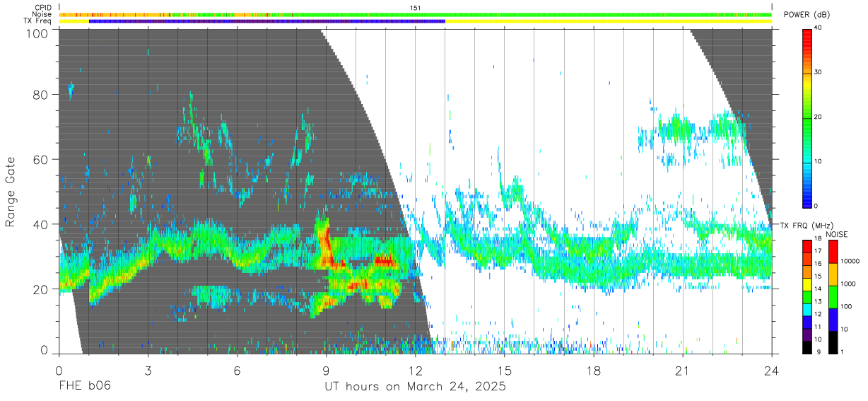Click the CPID value '151'

[416, 8]
